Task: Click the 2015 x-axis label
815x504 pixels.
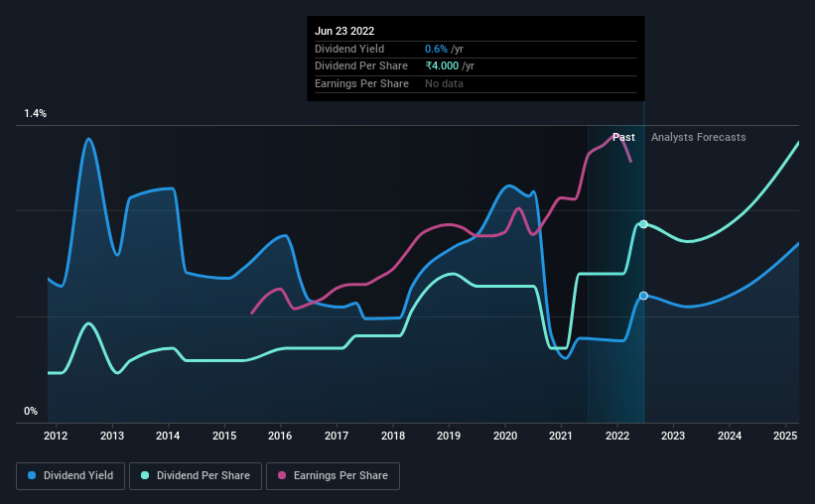Action: 224,436
